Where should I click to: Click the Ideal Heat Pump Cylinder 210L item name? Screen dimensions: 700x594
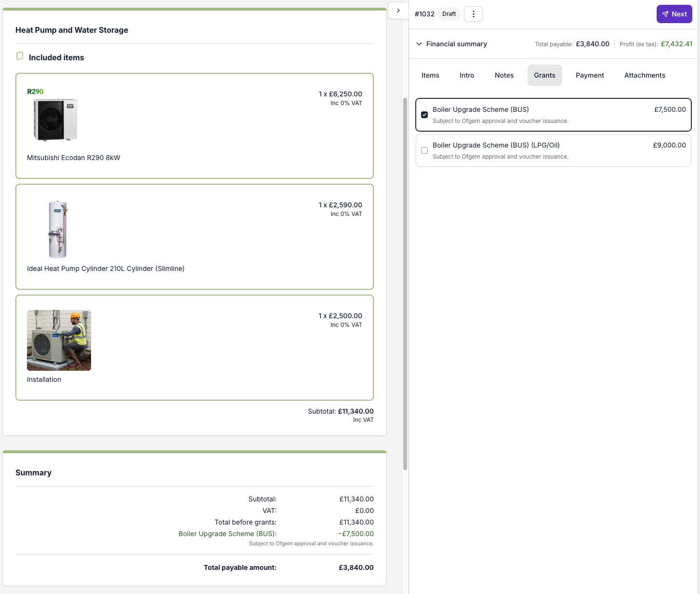click(106, 269)
